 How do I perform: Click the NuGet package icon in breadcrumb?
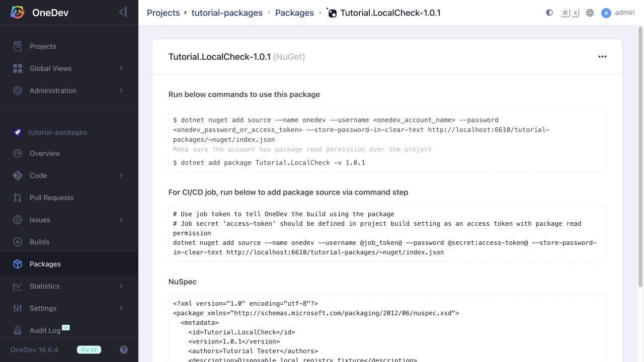(332, 13)
